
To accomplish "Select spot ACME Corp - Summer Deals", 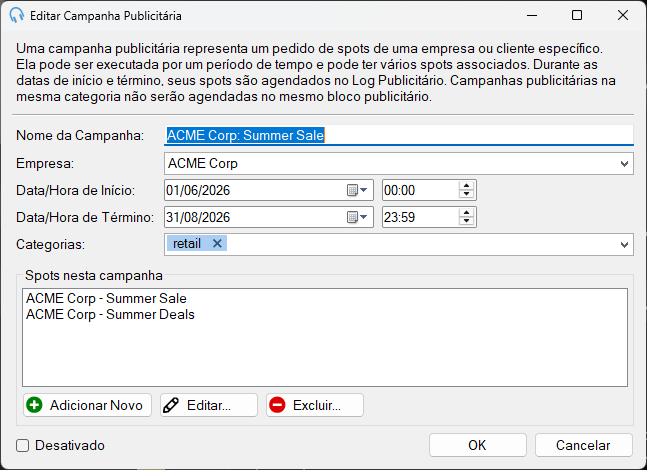I will pos(110,314).
